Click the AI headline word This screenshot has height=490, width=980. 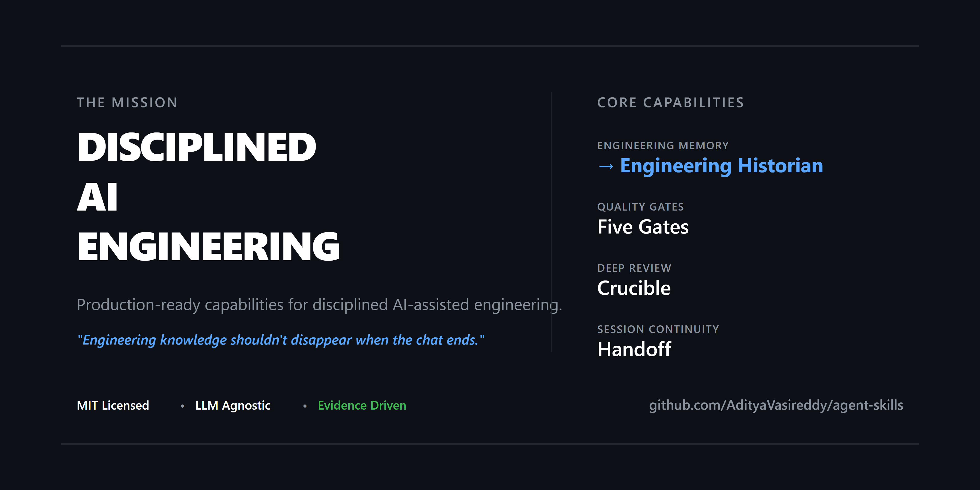pyautogui.click(x=97, y=197)
